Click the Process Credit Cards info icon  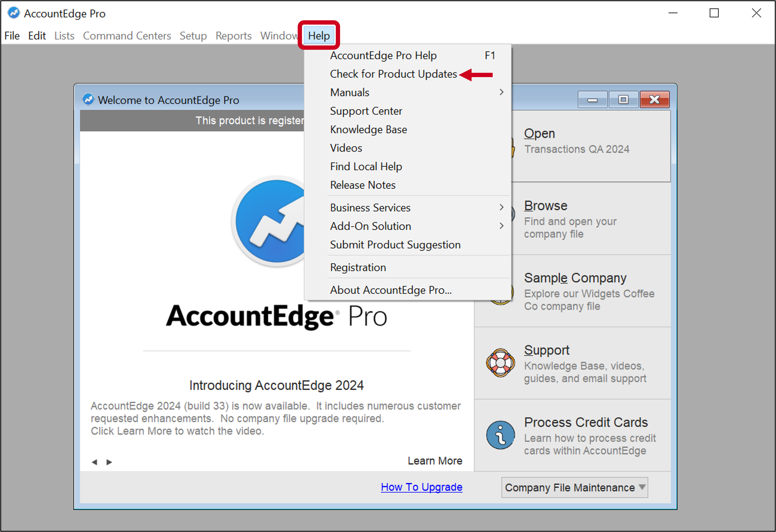pyautogui.click(x=500, y=435)
